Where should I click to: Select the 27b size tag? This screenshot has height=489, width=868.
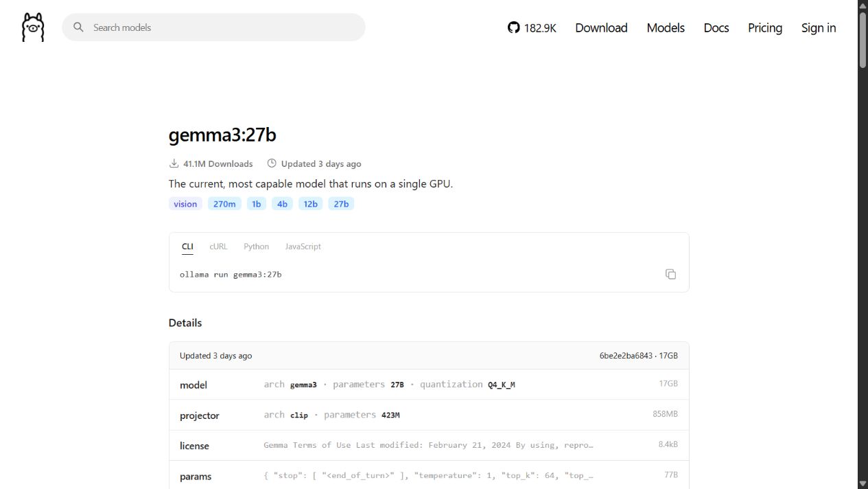point(341,204)
